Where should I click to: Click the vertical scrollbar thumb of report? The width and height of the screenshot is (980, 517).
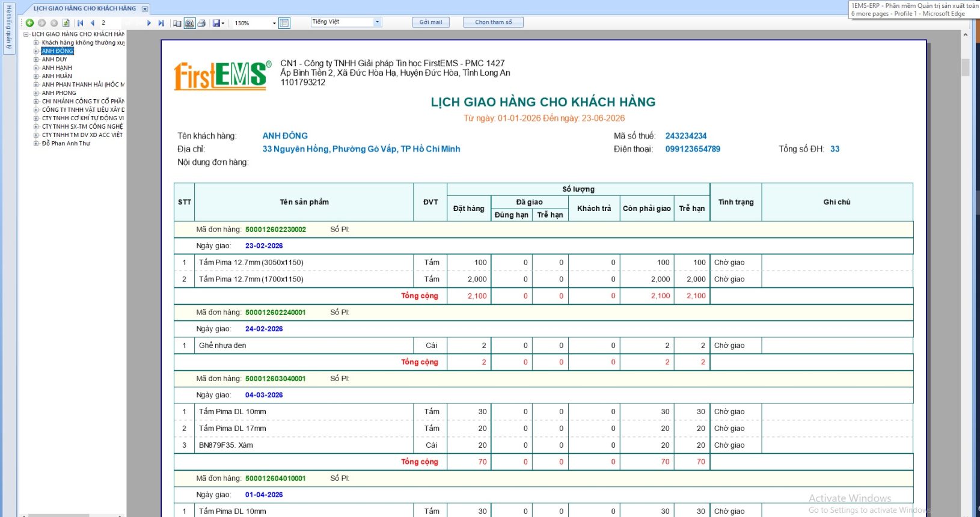click(966, 67)
